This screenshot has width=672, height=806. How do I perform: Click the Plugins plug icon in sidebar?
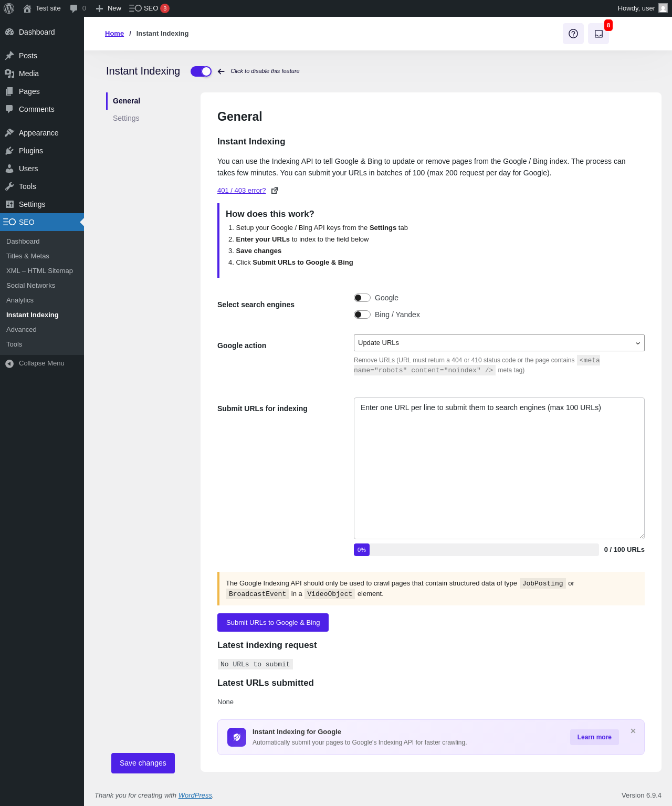point(9,151)
